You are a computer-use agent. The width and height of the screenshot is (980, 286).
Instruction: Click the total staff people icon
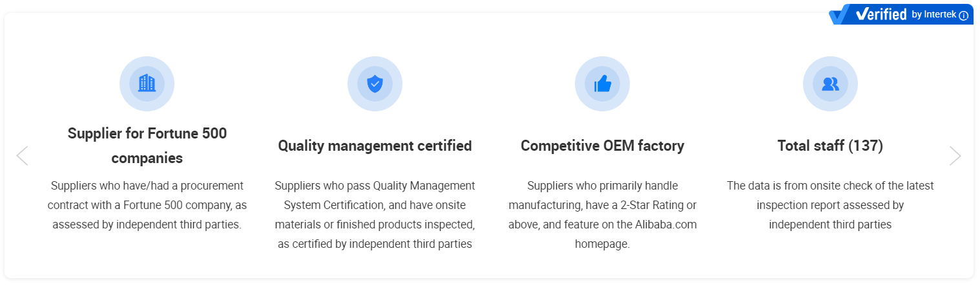coord(830,83)
